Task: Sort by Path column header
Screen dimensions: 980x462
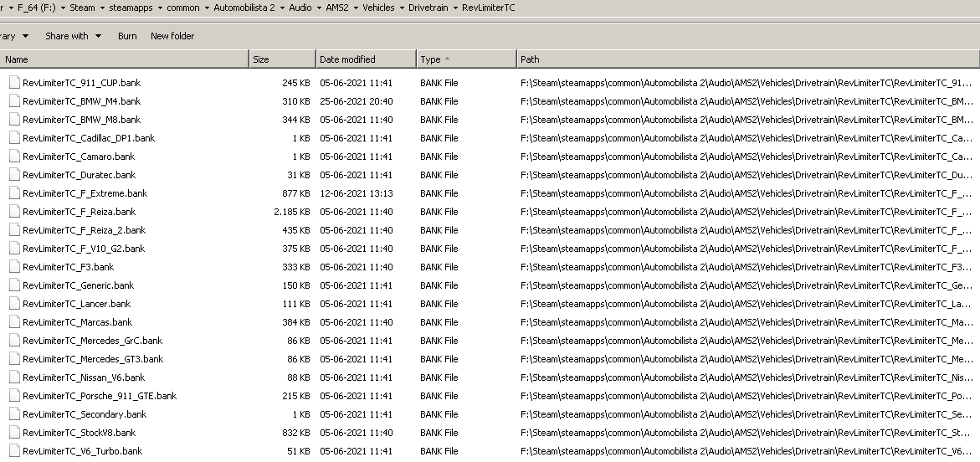Action: 748,59
